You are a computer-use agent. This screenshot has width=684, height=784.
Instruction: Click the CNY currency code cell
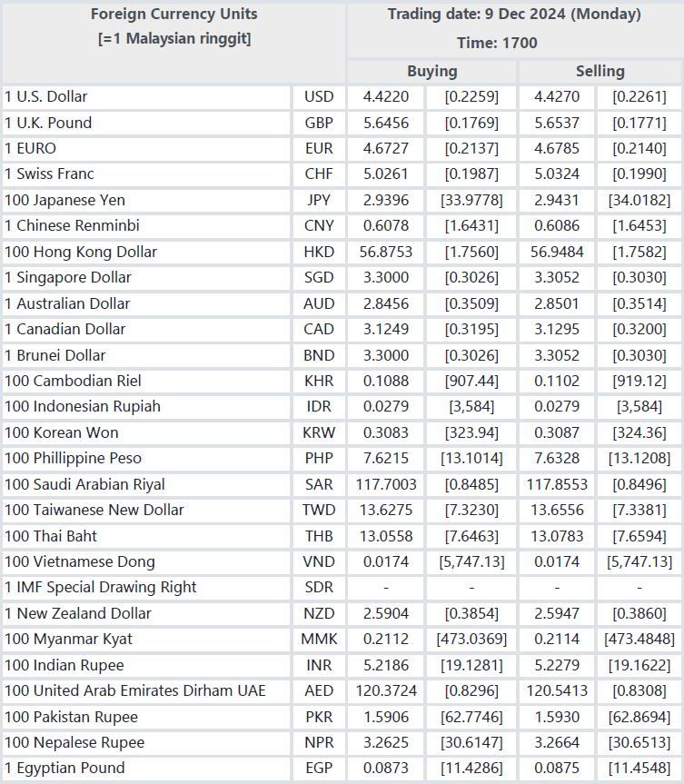coord(319,225)
